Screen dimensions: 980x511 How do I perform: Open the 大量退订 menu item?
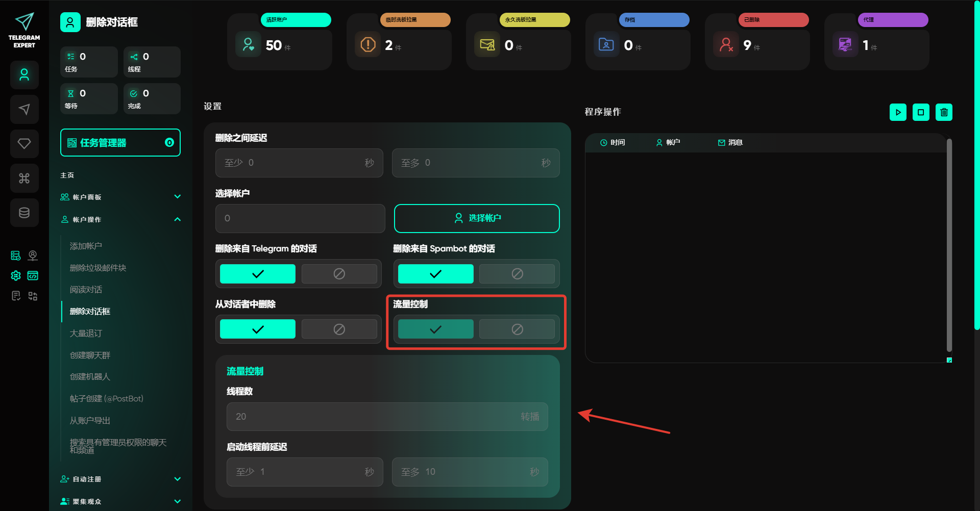(86, 334)
